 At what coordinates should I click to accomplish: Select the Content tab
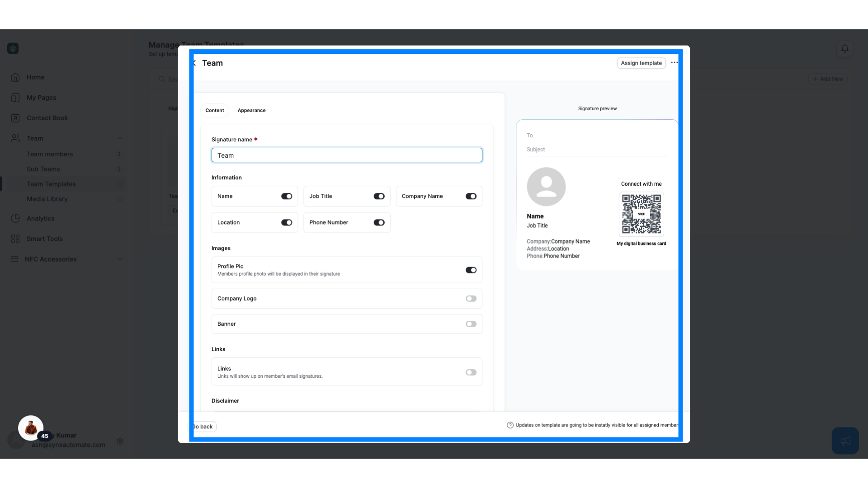click(214, 110)
